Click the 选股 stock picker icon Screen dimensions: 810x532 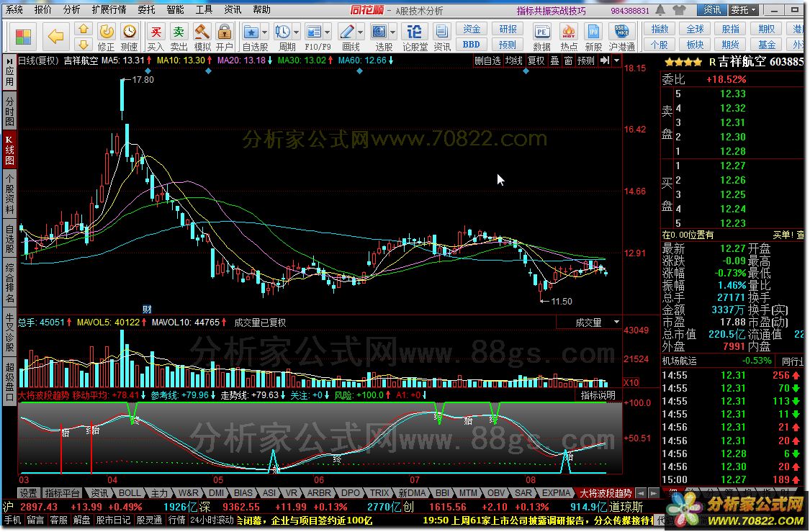pos(379,32)
